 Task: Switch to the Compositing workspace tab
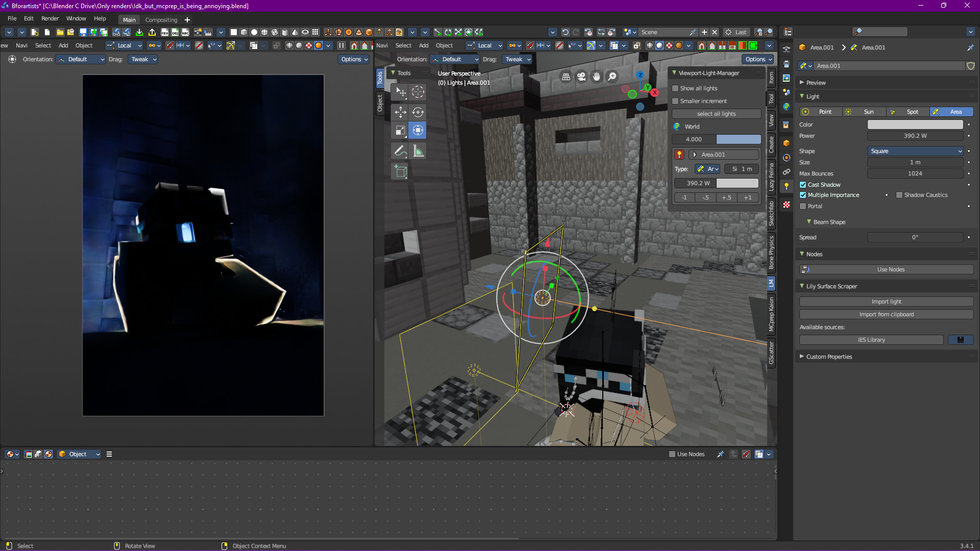(x=161, y=20)
